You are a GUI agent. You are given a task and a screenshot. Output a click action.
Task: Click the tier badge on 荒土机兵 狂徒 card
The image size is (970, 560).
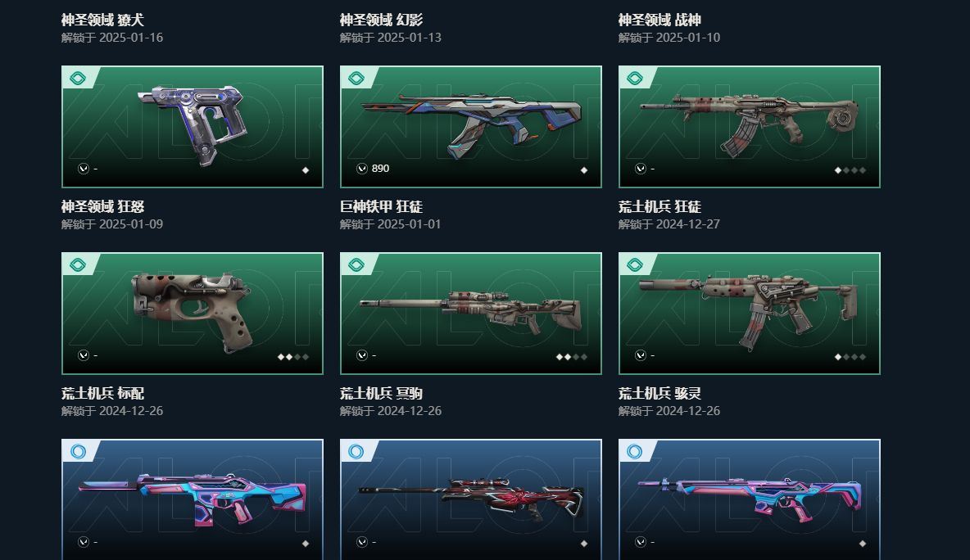point(635,78)
